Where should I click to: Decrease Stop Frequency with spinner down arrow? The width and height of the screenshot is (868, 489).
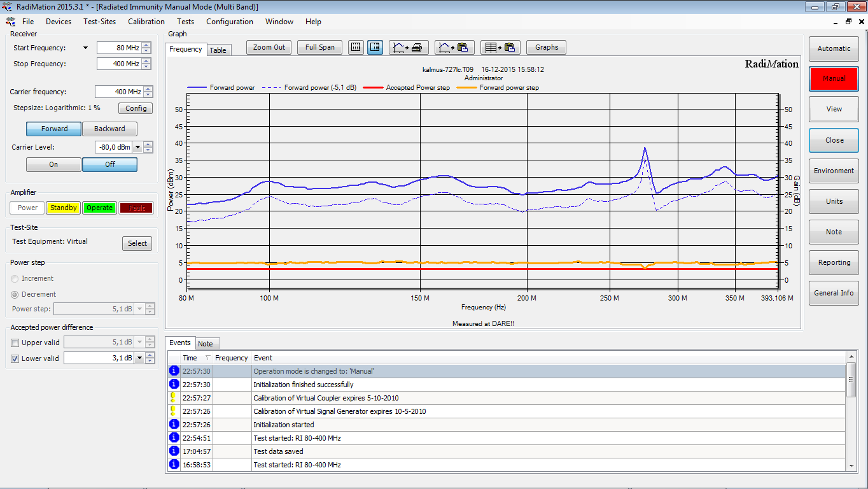[x=147, y=66]
